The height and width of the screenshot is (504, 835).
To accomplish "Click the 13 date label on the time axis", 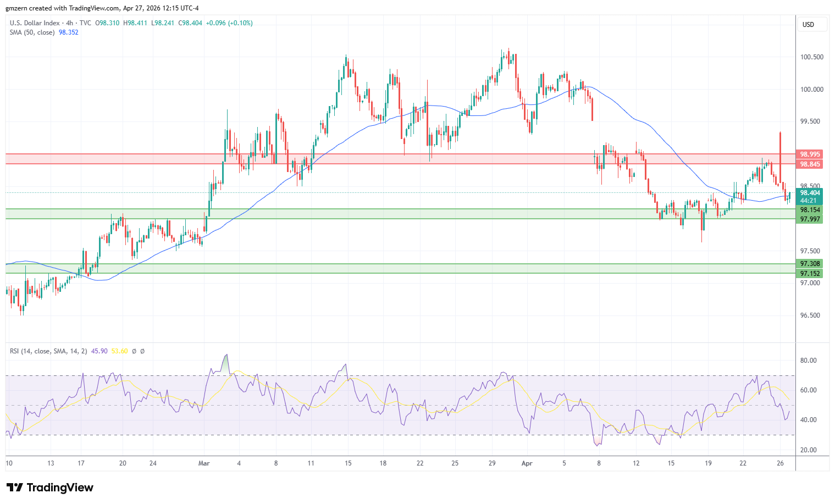I will 51,463.
